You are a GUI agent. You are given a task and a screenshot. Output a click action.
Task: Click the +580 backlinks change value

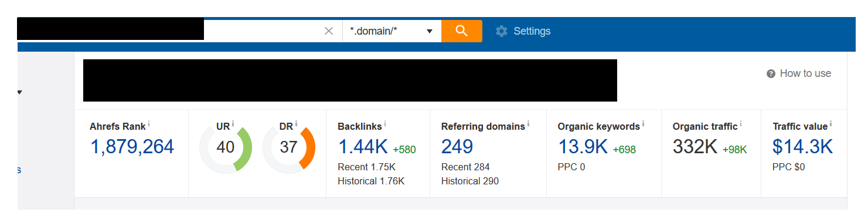point(404,150)
